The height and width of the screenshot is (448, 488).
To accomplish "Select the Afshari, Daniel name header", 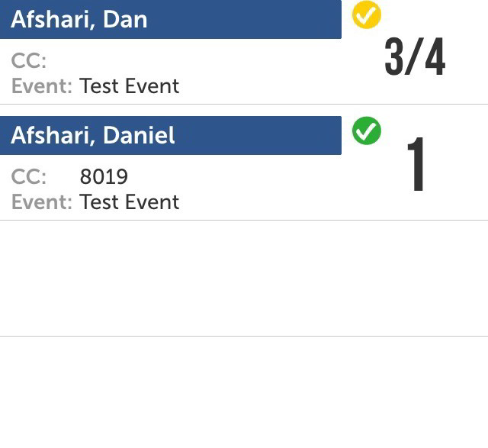I will pos(171,135).
